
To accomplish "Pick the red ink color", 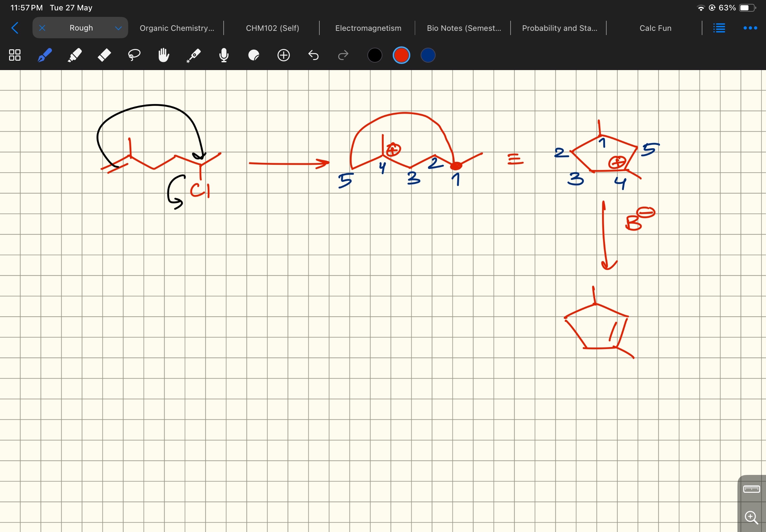I will pos(401,55).
